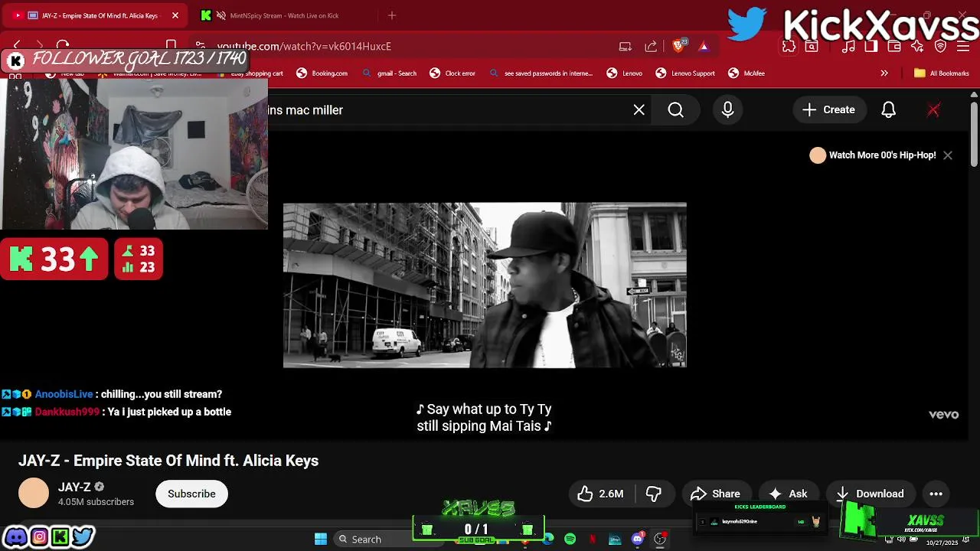Viewport: 980px width, 551px height.
Task: Switch to JAY-Z Empire State Of Mind tab
Action: (96, 15)
